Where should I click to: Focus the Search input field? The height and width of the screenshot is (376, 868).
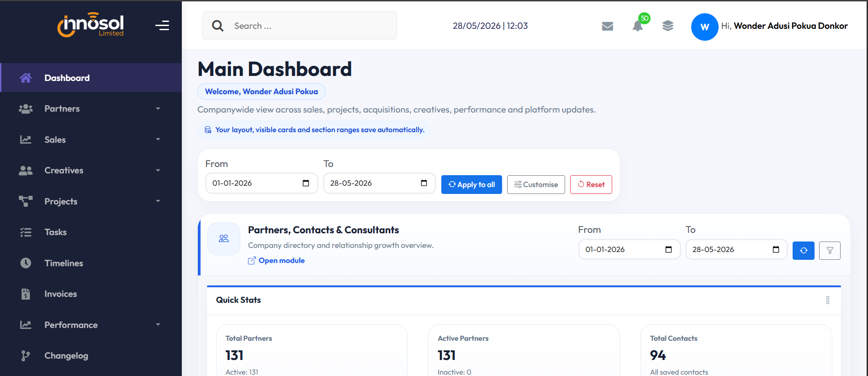click(300, 26)
